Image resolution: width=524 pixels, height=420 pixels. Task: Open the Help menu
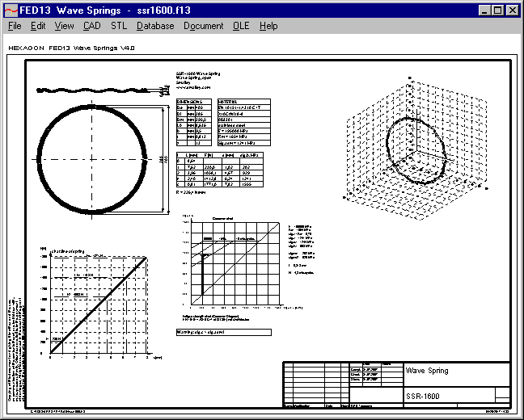[x=268, y=26]
